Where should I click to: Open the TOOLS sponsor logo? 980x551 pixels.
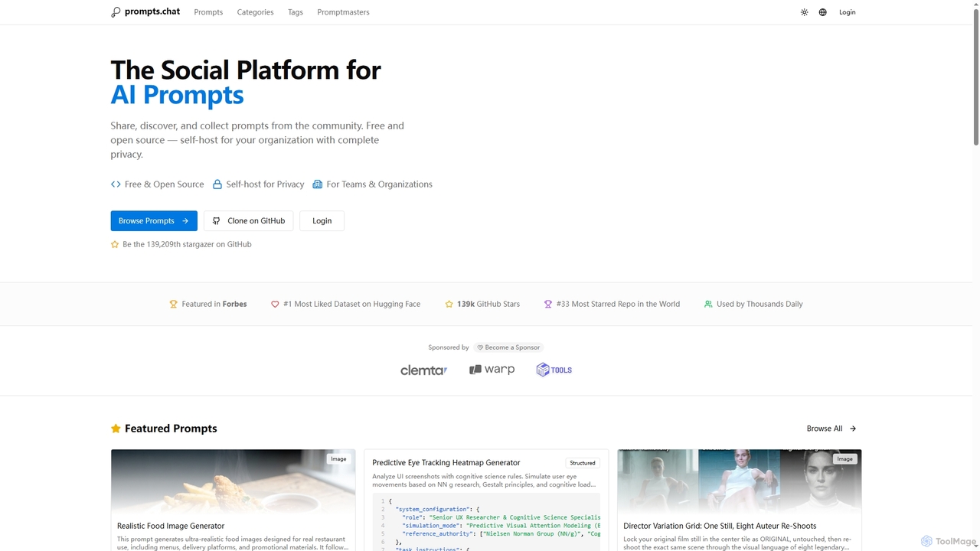(x=554, y=370)
